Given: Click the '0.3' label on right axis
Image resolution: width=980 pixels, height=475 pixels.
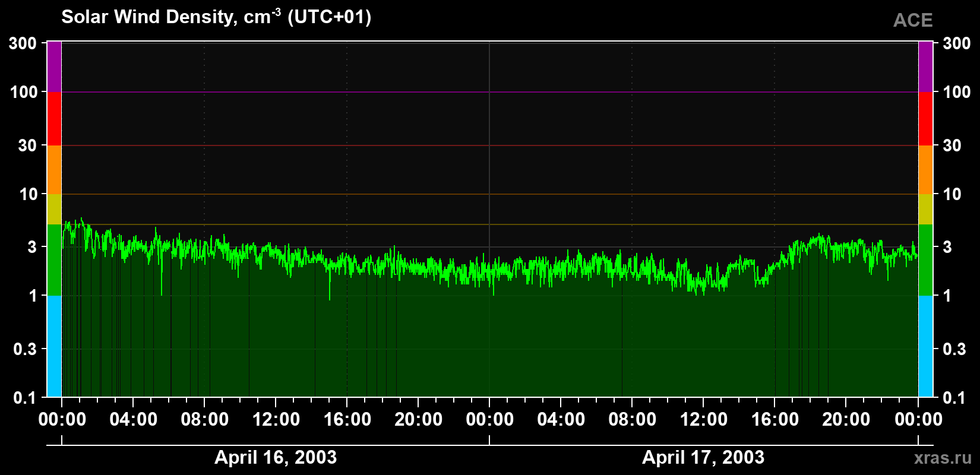Looking at the screenshot, I should [954, 349].
